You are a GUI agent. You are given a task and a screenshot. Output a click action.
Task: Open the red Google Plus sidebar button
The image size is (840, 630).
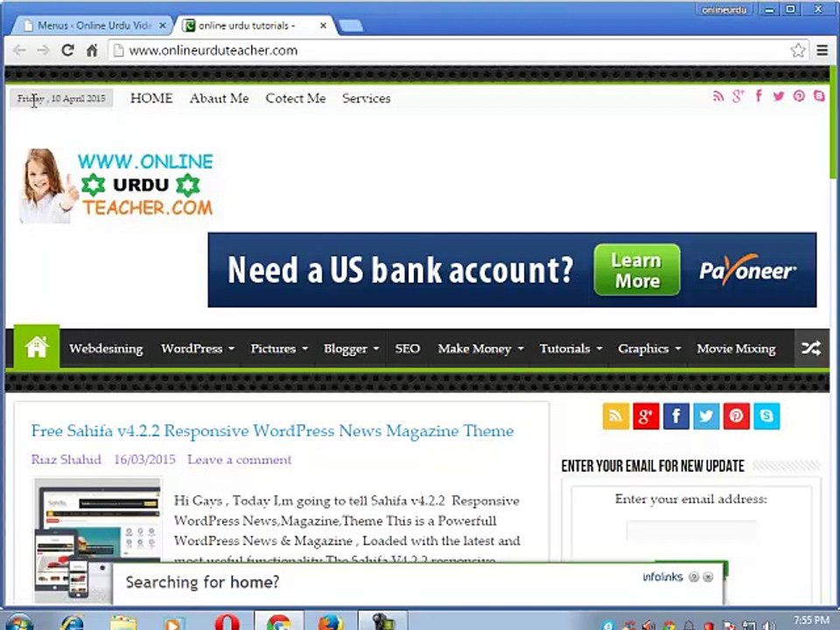coord(646,416)
